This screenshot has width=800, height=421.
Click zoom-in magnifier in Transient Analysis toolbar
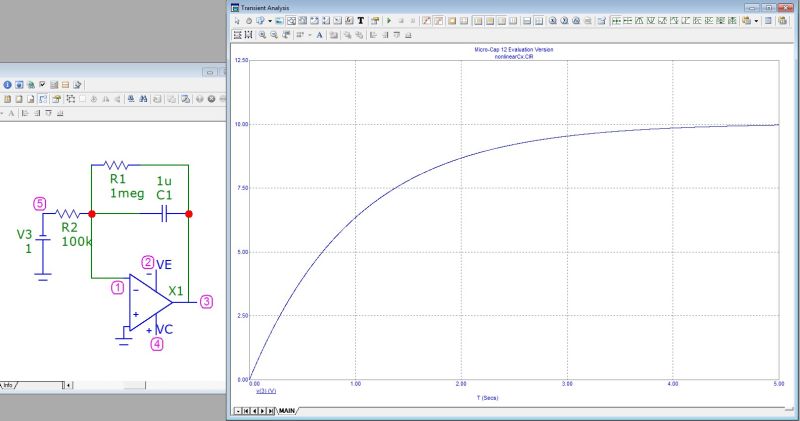click(262, 35)
